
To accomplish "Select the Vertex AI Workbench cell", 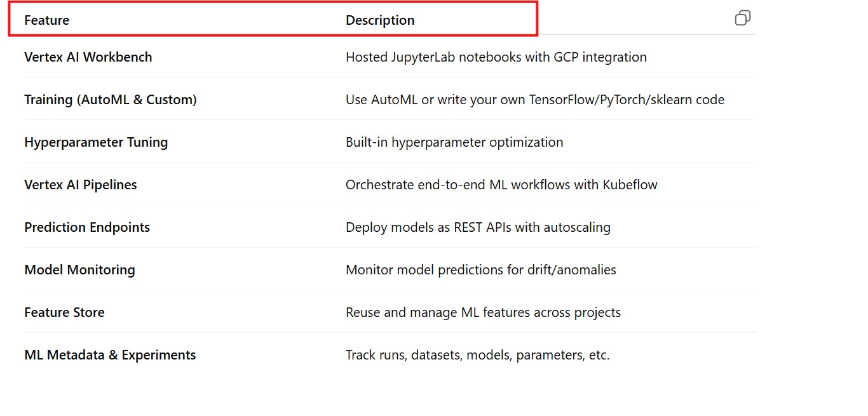I will click(88, 57).
